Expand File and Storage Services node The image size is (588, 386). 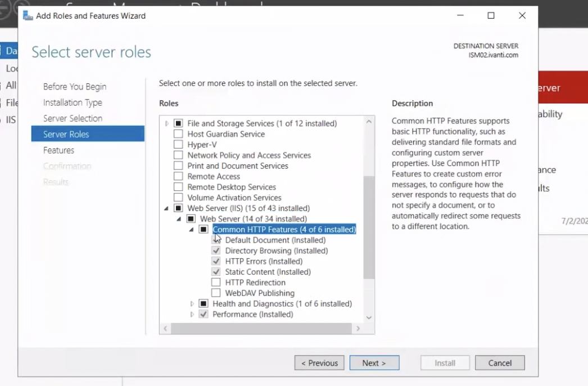(167, 123)
